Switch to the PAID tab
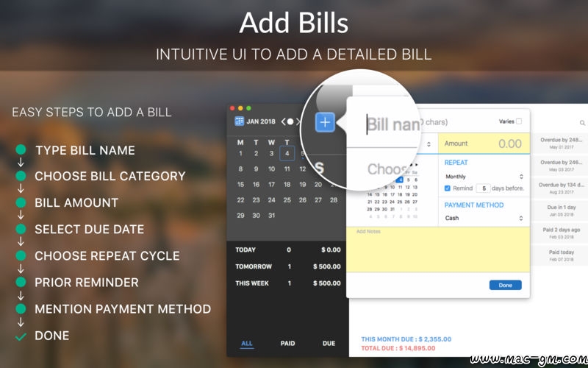The height and width of the screenshot is (368, 588). click(x=287, y=343)
